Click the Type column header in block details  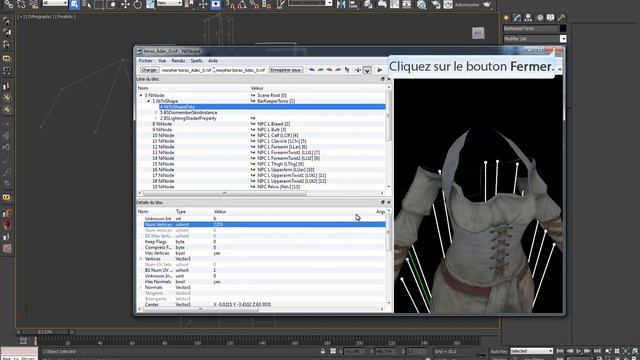[181, 211]
